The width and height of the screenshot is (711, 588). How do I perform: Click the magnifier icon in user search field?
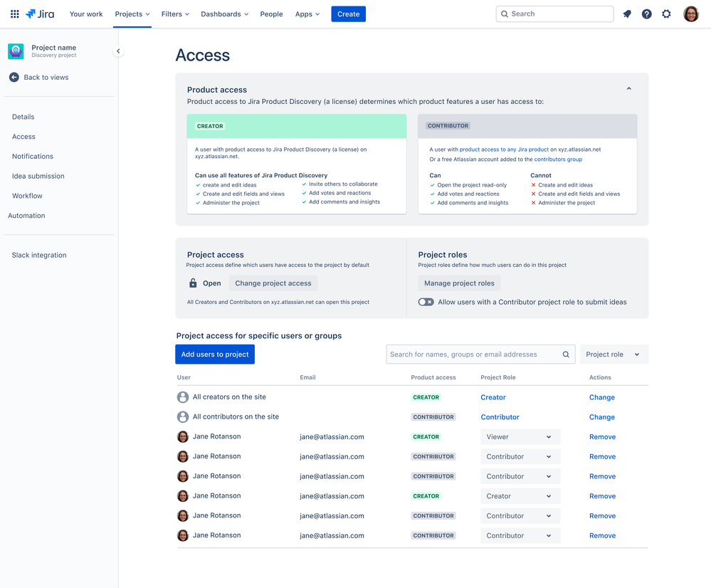pyautogui.click(x=566, y=355)
